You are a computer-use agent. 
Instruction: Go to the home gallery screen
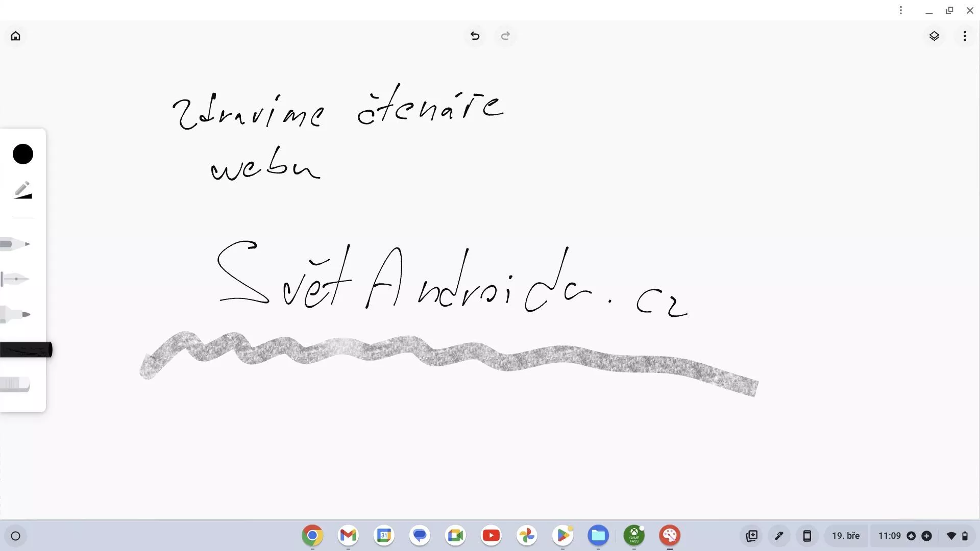(16, 36)
